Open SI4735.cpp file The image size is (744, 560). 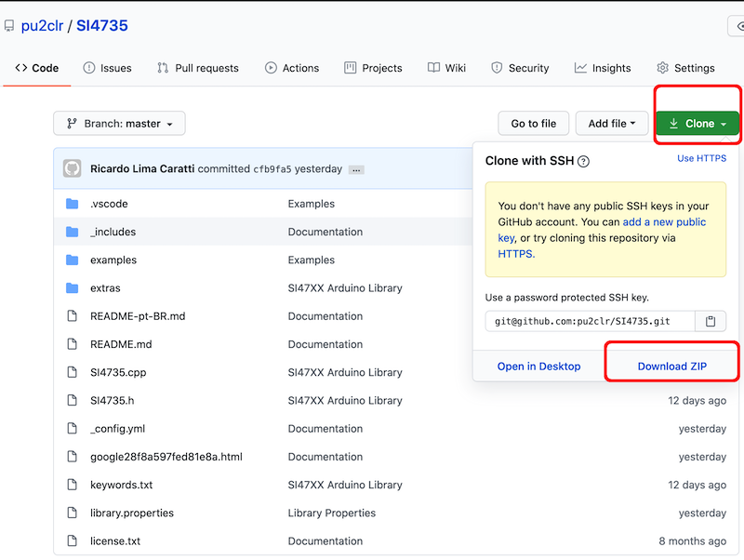pyautogui.click(x=118, y=372)
